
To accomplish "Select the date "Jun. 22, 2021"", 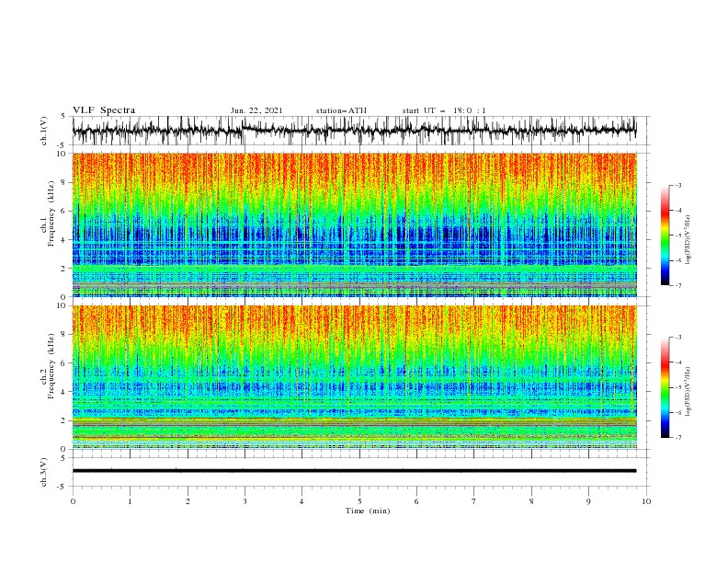I will coord(256,110).
